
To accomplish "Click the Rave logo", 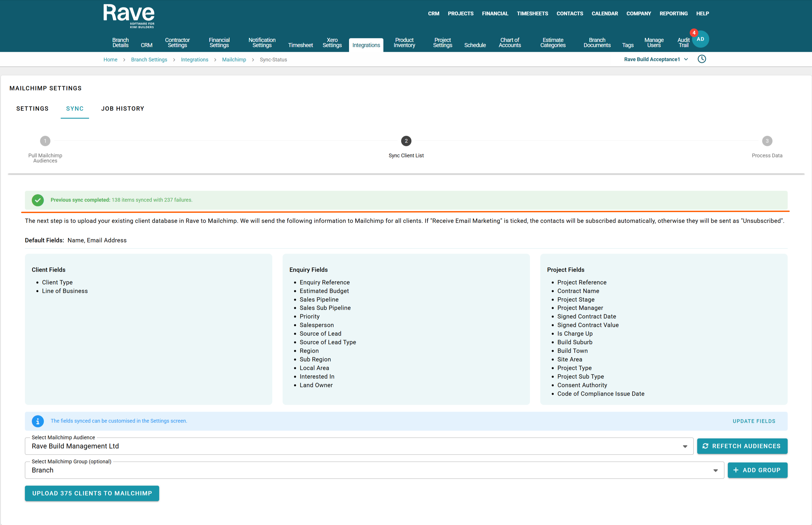I will tap(129, 16).
